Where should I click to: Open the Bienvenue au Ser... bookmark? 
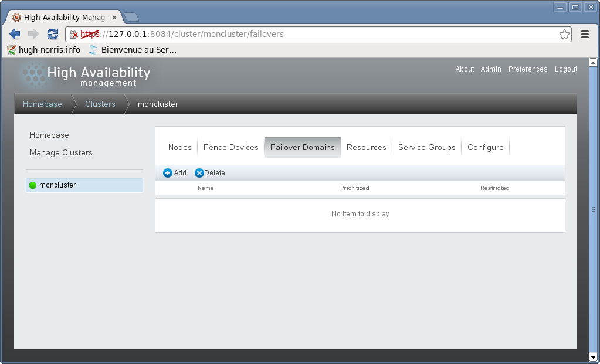pyautogui.click(x=133, y=50)
